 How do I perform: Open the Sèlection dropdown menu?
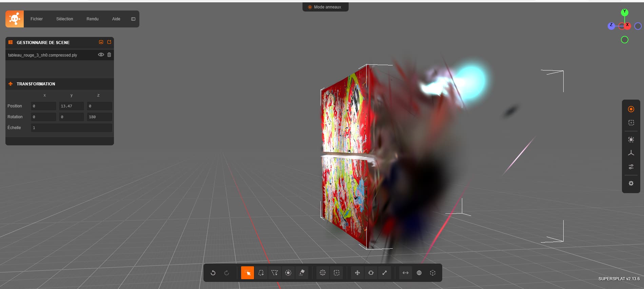coord(64,19)
